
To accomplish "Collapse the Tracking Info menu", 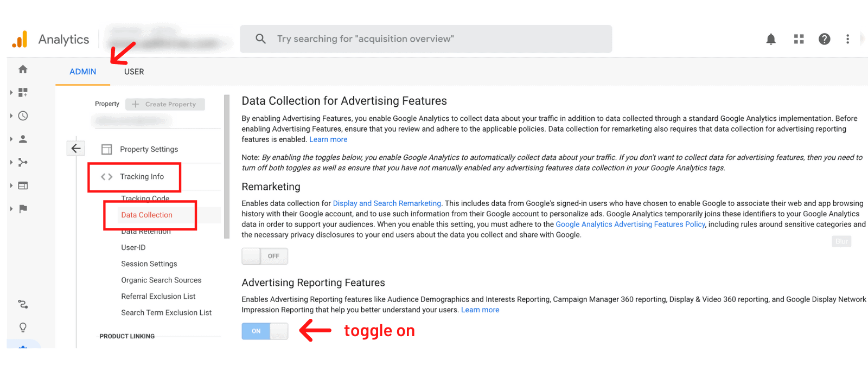I will coord(142,177).
